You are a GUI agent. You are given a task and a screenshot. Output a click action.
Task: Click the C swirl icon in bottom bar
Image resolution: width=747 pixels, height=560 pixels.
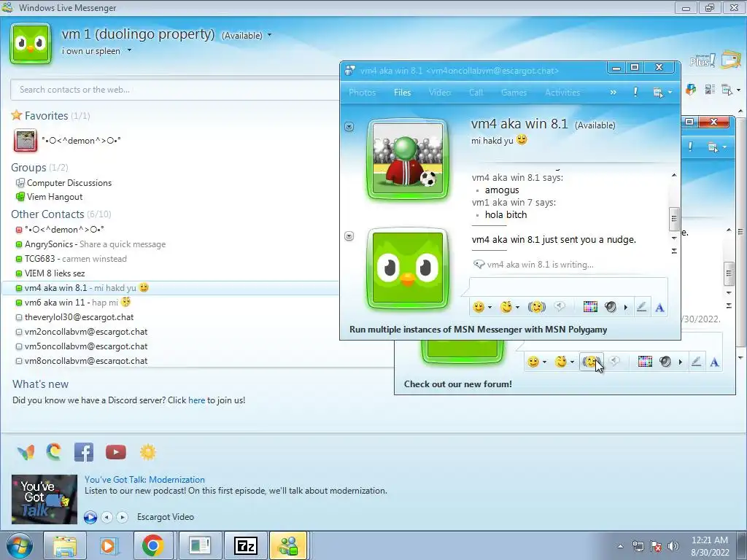(54, 452)
